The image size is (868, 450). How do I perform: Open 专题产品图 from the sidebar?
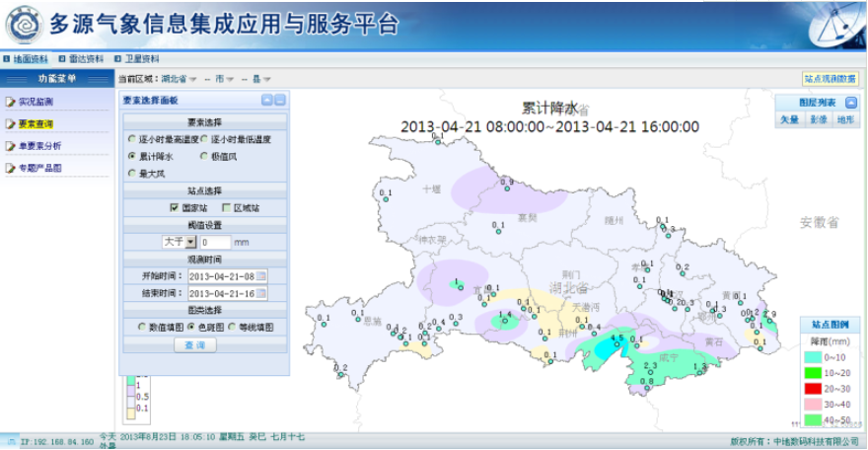coord(39,169)
